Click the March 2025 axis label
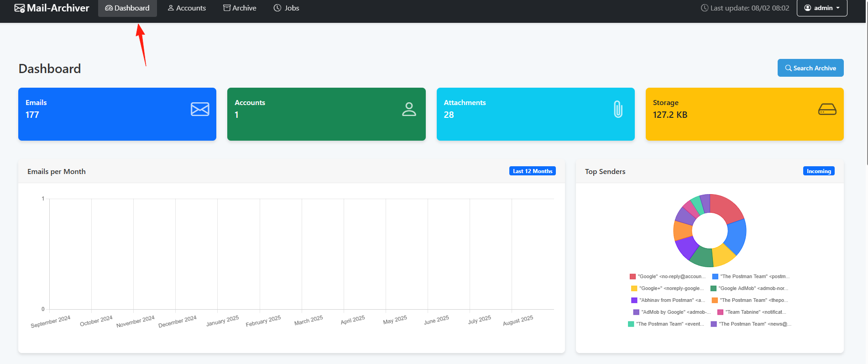This screenshot has width=868, height=364. tap(309, 320)
